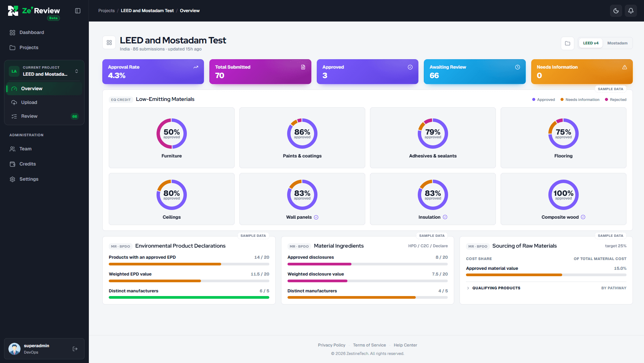Open the Help Center link
This screenshot has width=644, height=363.
[x=405, y=345]
